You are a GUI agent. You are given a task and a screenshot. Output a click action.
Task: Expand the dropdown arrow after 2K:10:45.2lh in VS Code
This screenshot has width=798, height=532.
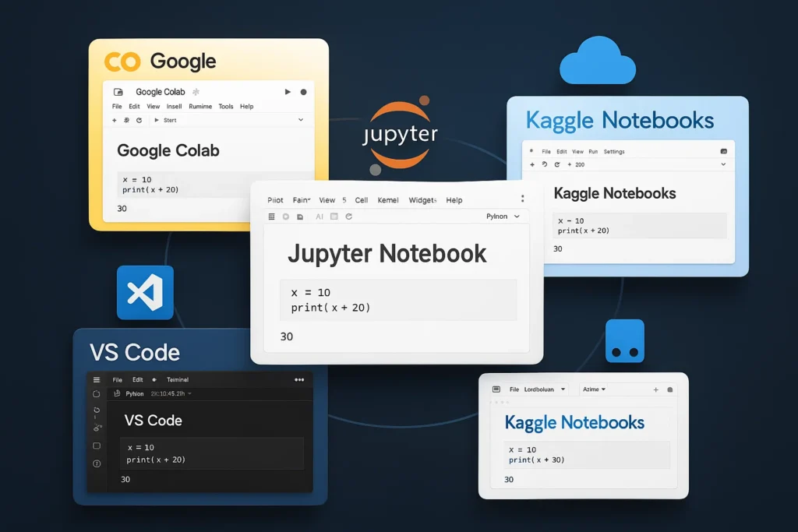(x=190, y=393)
